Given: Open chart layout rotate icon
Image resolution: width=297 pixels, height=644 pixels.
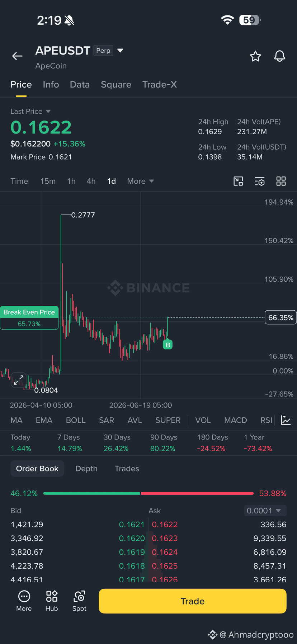Looking at the screenshot, I should click(x=238, y=181).
